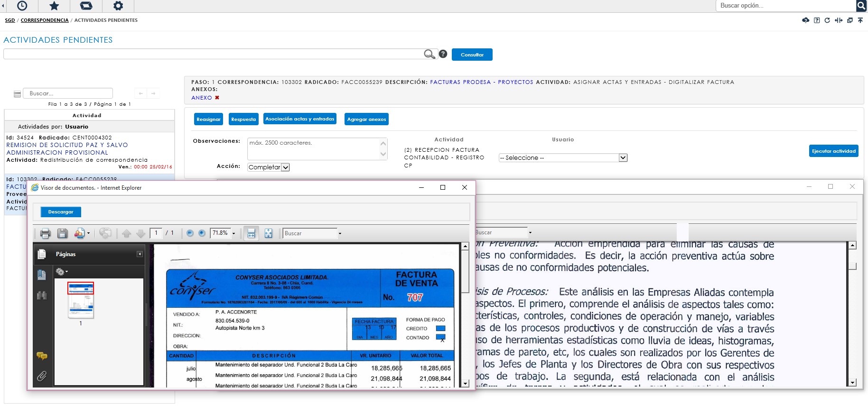
Task: Click the share document icon in PDF toolbar
Action: click(80, 233)
